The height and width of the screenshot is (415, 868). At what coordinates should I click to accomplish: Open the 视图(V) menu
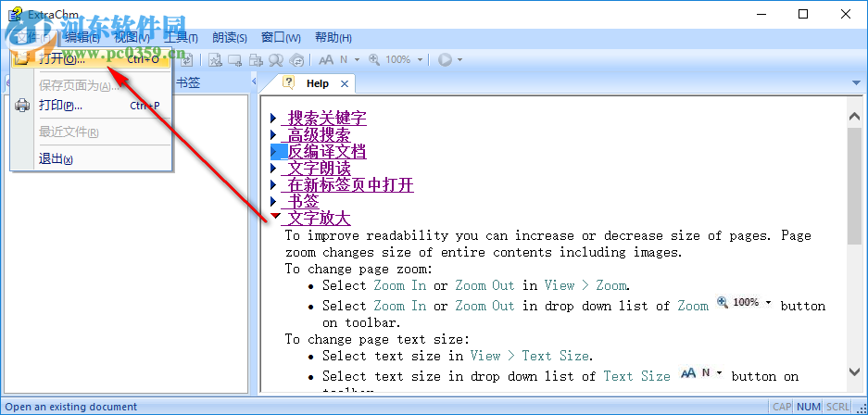[x=132, y=38]
